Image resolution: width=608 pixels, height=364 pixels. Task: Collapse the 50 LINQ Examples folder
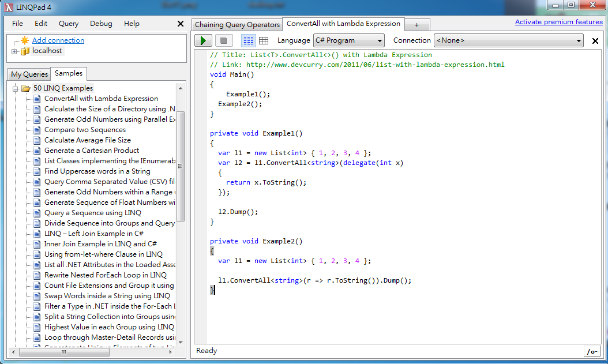pyautogui.click(x=15, y=89)
